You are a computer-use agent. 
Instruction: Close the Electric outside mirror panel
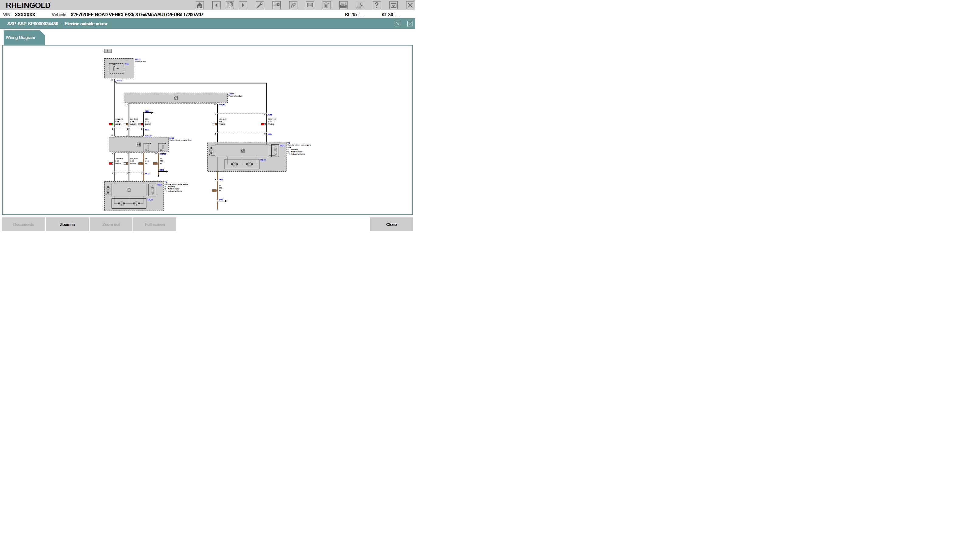tap(410, 24)
